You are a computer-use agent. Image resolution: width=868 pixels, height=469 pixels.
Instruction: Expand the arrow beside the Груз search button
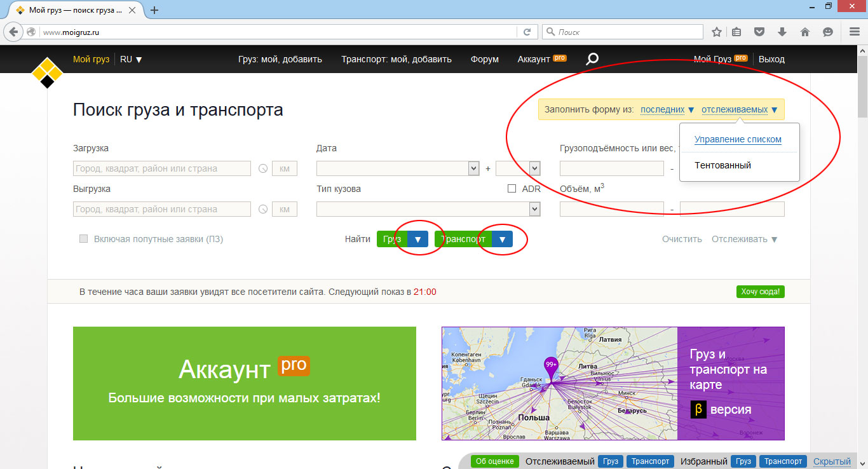pos(417,240)
